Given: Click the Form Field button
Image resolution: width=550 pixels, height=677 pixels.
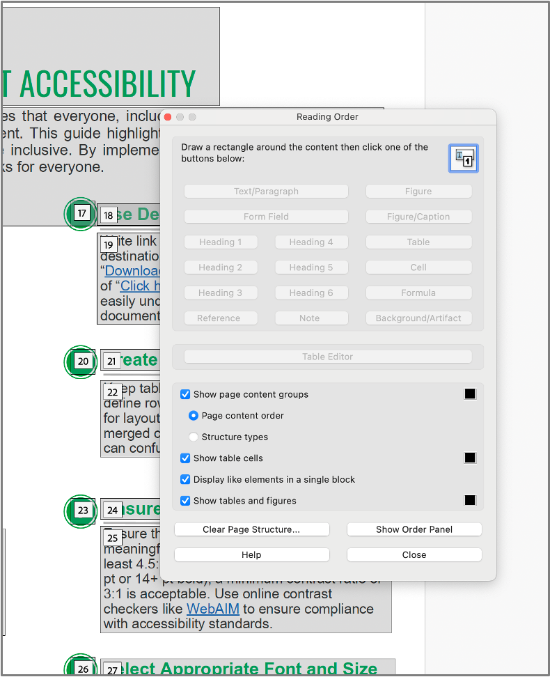Looking at the screenshot, I should pyautogui.click(x=266, y=217).
